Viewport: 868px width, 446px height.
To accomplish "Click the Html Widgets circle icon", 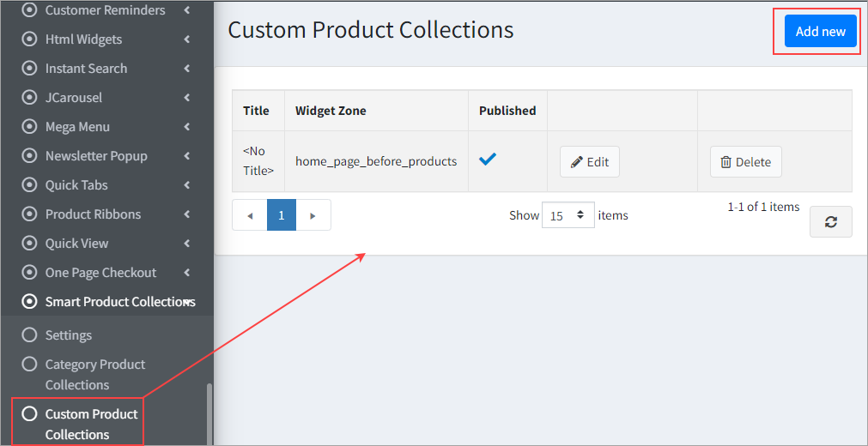I will [x=30, y=39].
